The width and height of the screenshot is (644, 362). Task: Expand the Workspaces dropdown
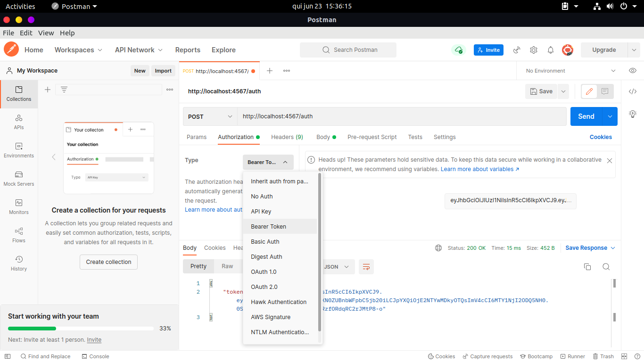click(x=78, y=50)
